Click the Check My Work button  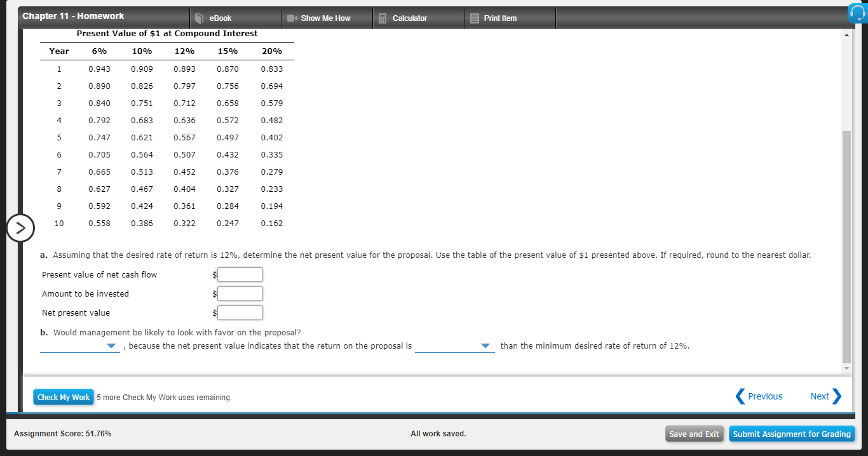click(x=64, y=397)
